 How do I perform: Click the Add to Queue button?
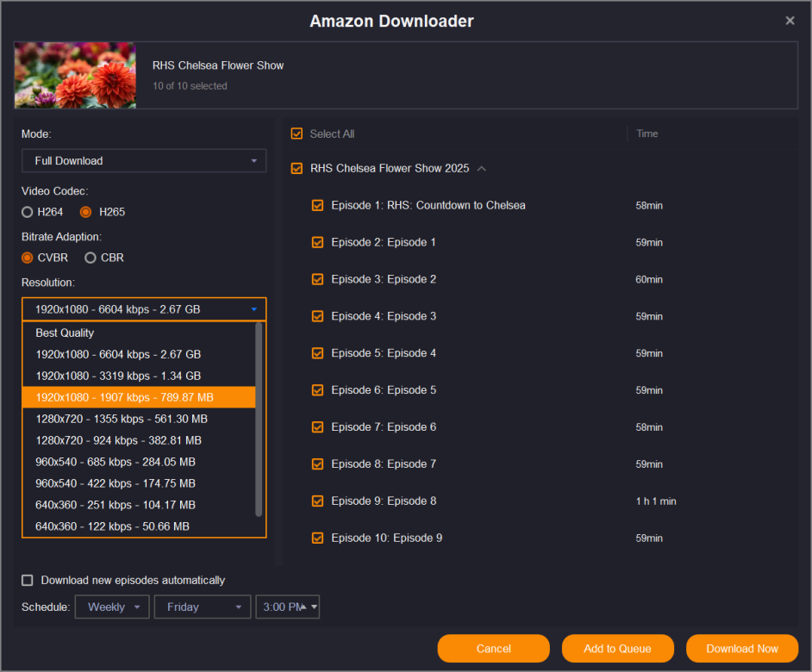[617, 649]
